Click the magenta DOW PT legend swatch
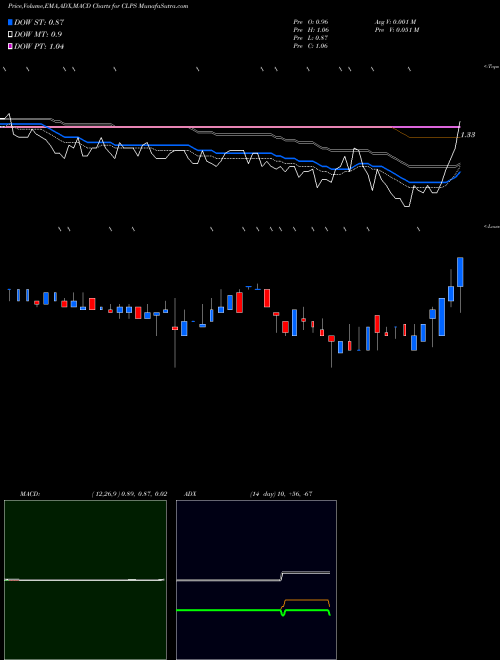The width and height of the screenshot is (500, 660). pyautogui.click(x=10, y=47)
